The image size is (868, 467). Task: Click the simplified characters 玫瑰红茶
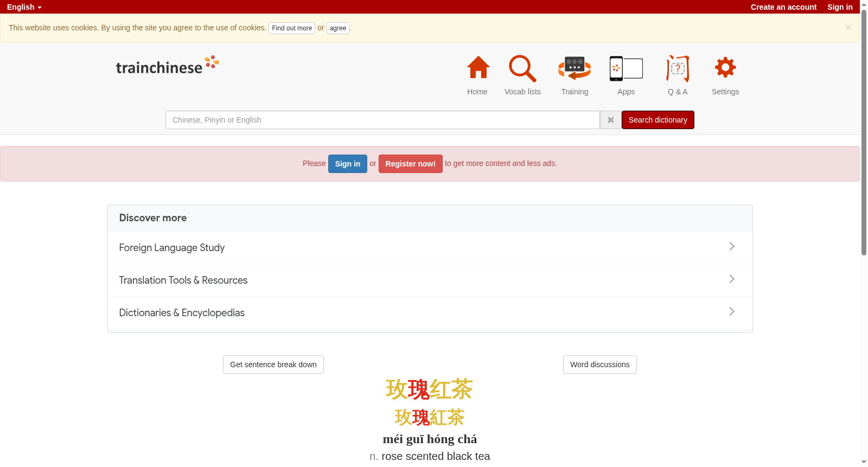430,389
